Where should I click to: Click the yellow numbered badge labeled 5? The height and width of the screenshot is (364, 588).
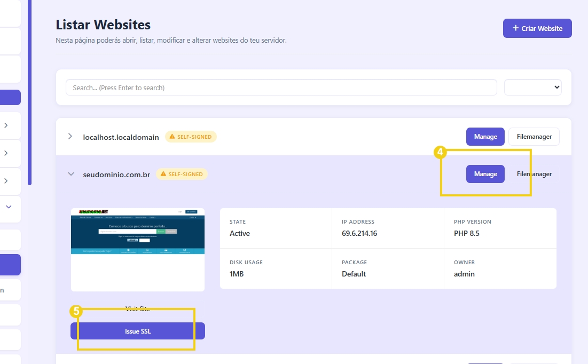76,310
